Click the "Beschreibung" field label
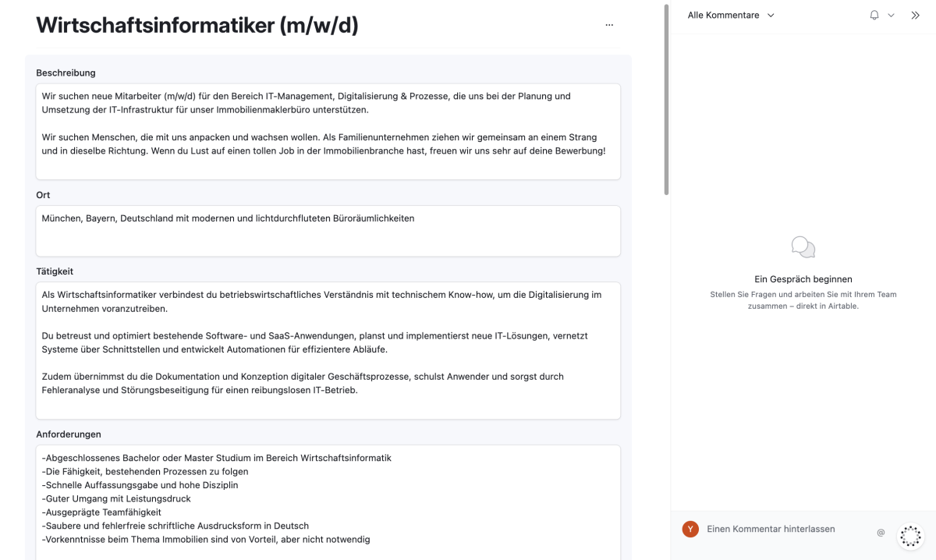The width and height of the screenshot is (936, 560). (65, 73)
